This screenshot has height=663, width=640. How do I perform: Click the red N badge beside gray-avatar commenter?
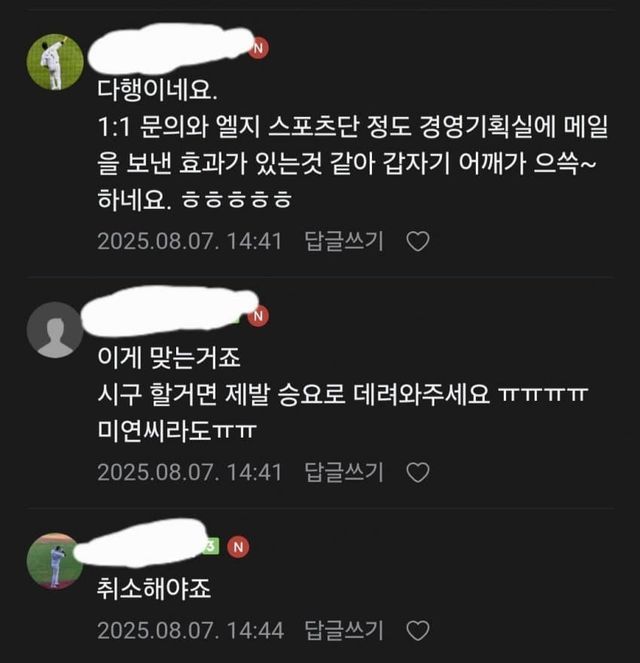258,316
